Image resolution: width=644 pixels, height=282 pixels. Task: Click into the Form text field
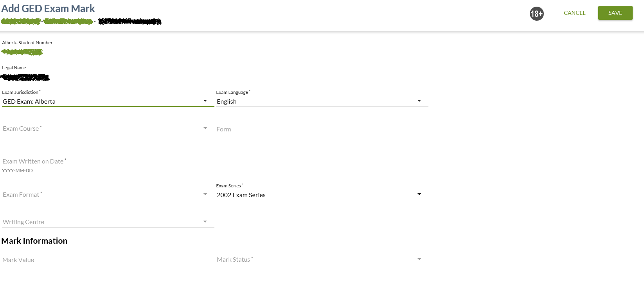click(x=322, y=129)
